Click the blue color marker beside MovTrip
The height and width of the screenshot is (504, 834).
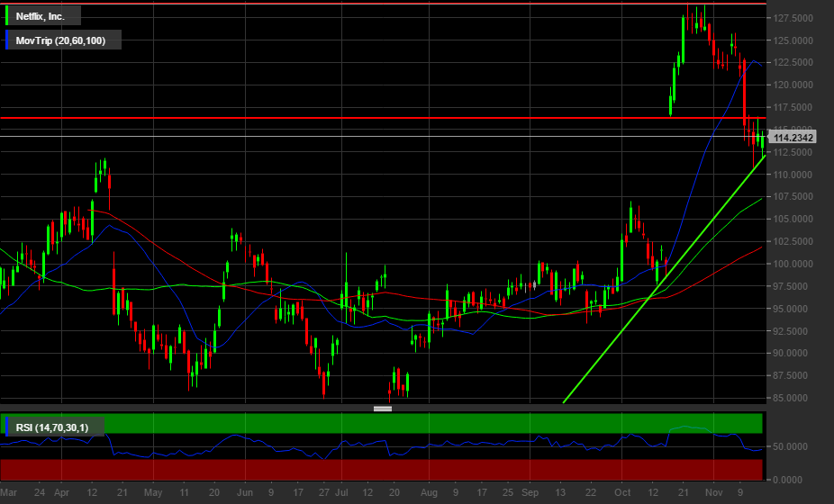point(6,40)
